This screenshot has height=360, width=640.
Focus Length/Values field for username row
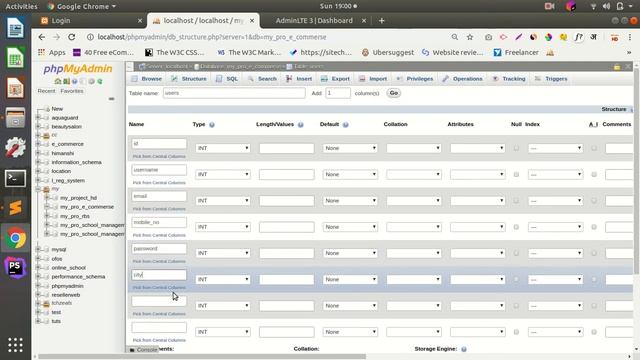(287, 174)
